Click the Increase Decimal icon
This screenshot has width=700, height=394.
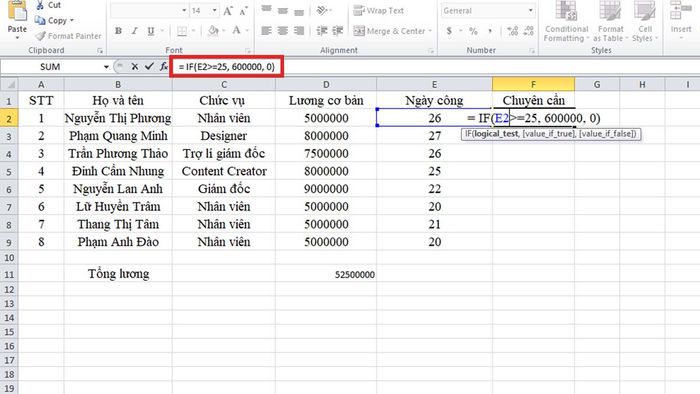512,31
